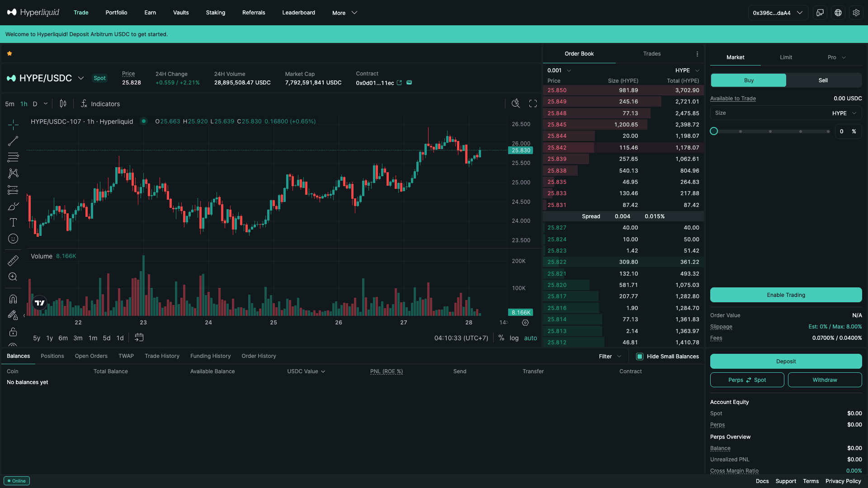Viewport: 868px width, 488px height.
Task: Select the trend line drawing tool
Action: tap(13, 141)
